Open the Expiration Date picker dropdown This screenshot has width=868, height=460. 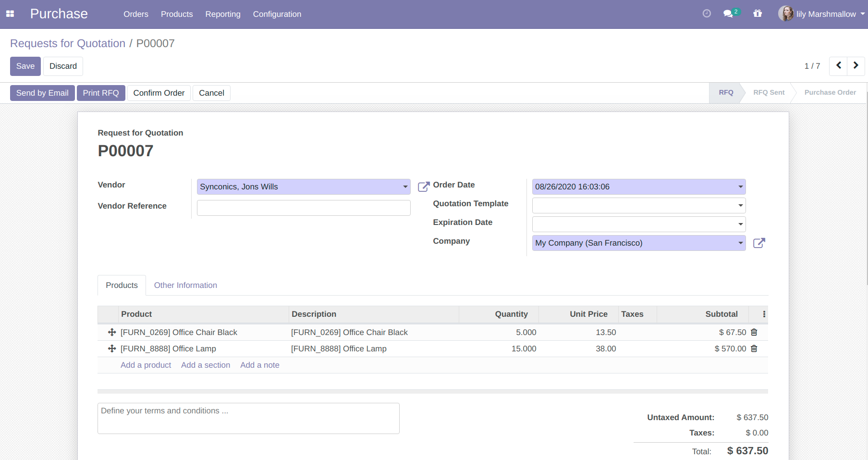click(740, 224)
